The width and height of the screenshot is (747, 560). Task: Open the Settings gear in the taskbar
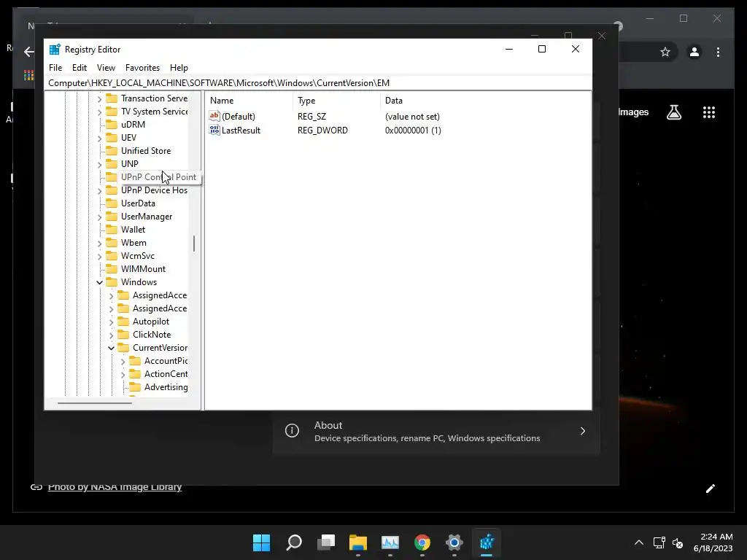click(x=454, y=542)
